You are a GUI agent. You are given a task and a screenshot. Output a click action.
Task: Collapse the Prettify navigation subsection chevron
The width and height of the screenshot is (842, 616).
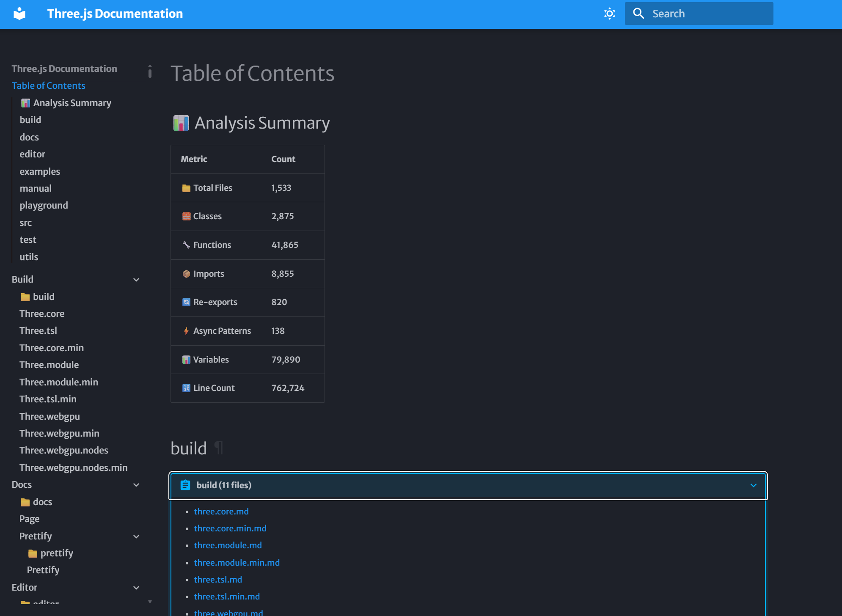(136, 536)
